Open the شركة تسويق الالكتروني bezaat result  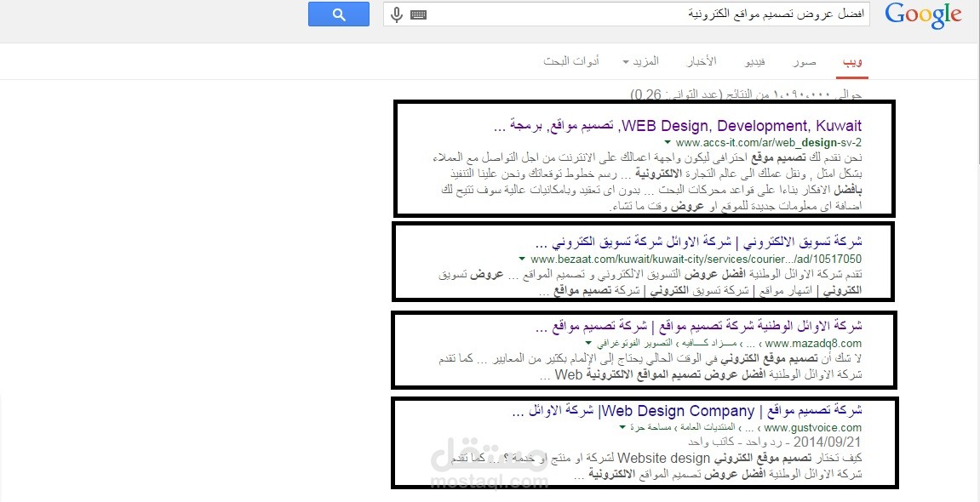pyautogui.click(x=699, y=241)
